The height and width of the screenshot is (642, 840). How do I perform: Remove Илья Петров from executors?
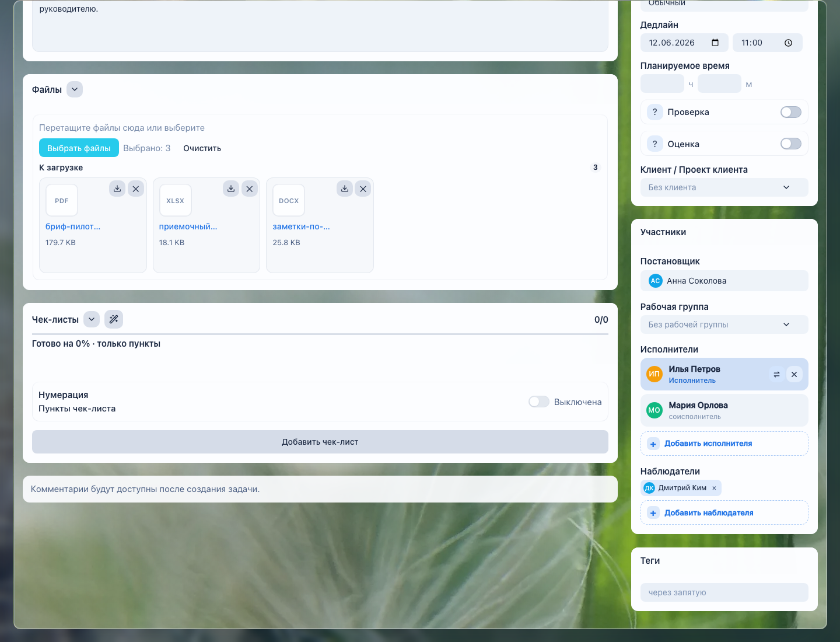(794, 374)
